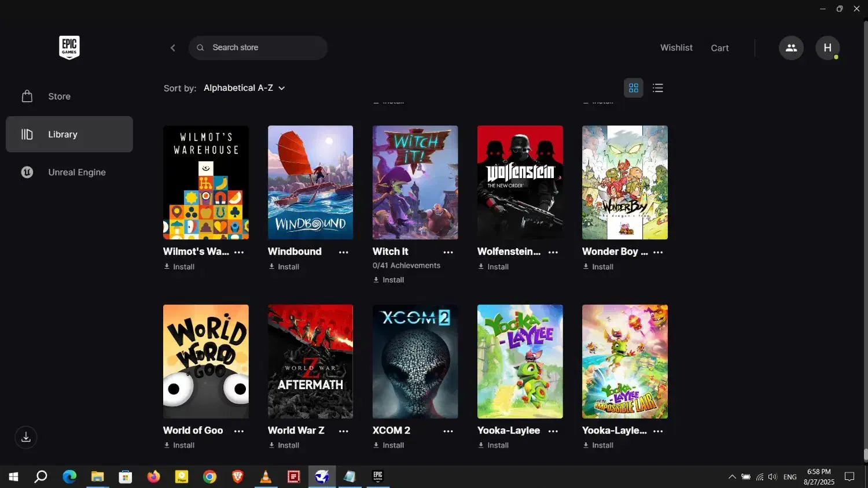
Task: Switch to list view
Action: point(658,88)
